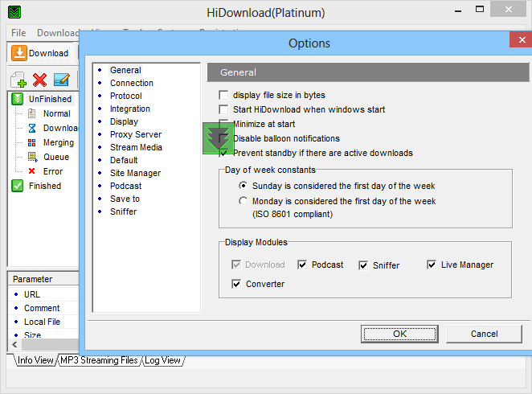
Task: Open the Default options category
Action: [x=124, y=160]
